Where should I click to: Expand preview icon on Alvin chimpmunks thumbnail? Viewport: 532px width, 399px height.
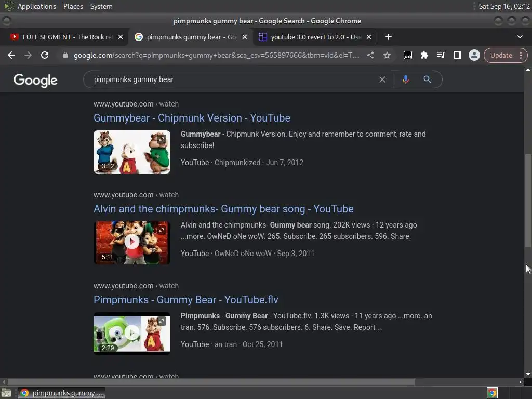pos(162,230)
